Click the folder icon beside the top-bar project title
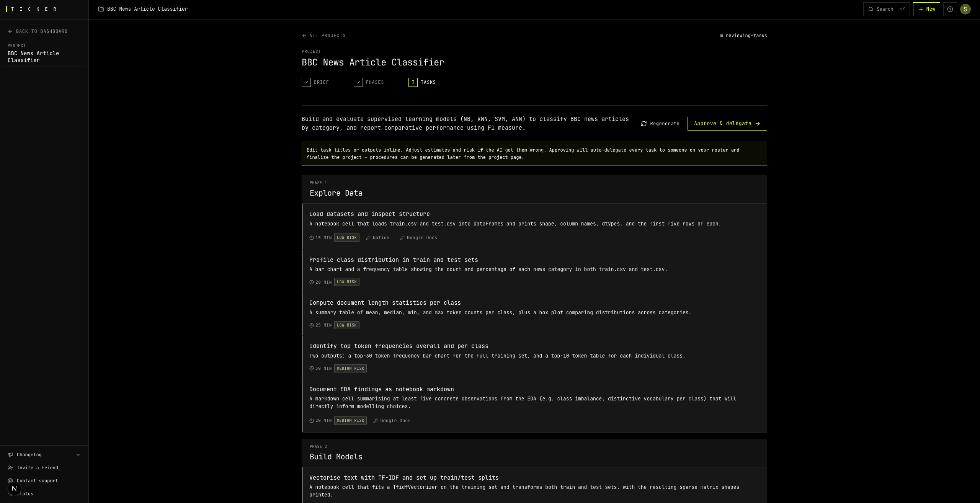This screenshot has width=980, height=503. [x=101, y=9]
